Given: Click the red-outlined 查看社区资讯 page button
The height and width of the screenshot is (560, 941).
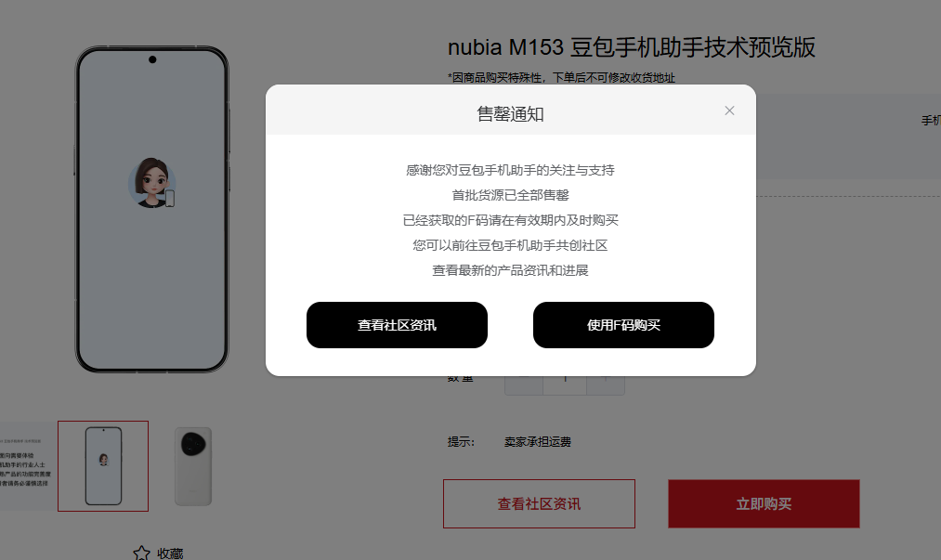Looking at the screenshot, I should pos(539,503).
